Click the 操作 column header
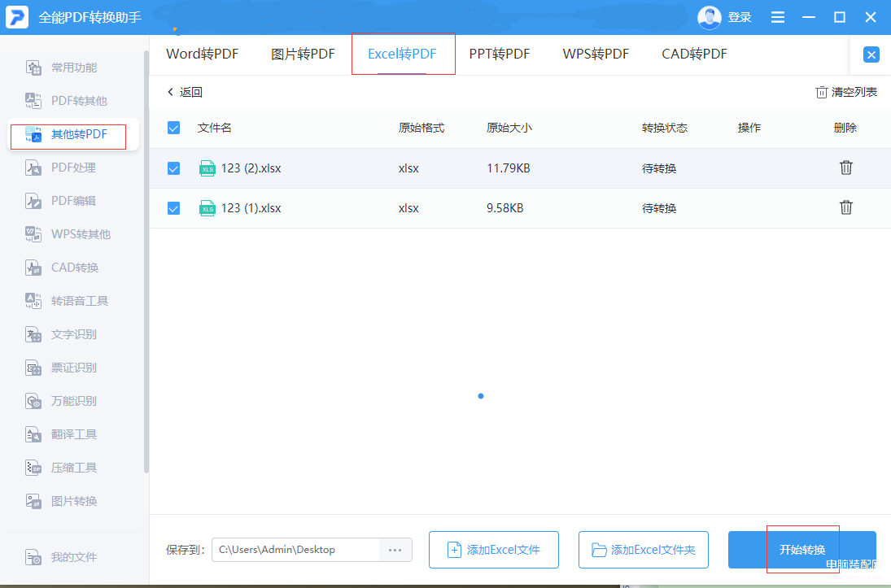The height and width of the screenshot is (588, 891). (x=749, y=128)
